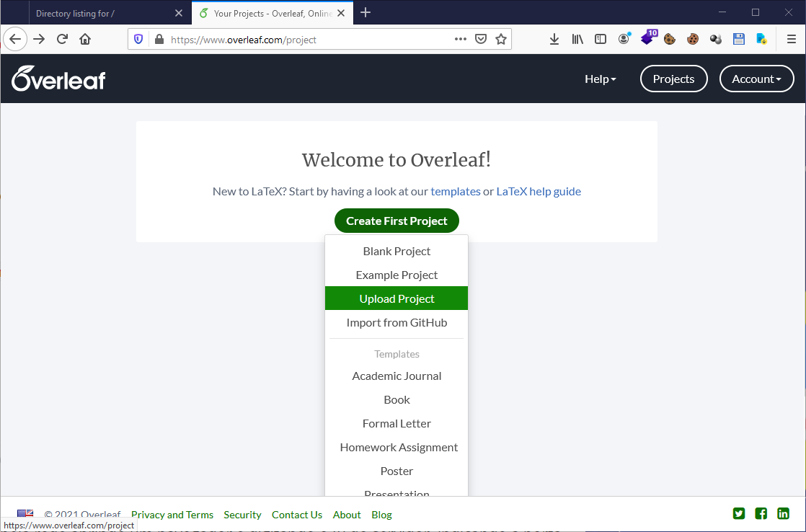Image resolution: width=806 pixels, height=532 pixels.
Task: Pick the Homework Assignment template
Action: (x=397, y=447)
